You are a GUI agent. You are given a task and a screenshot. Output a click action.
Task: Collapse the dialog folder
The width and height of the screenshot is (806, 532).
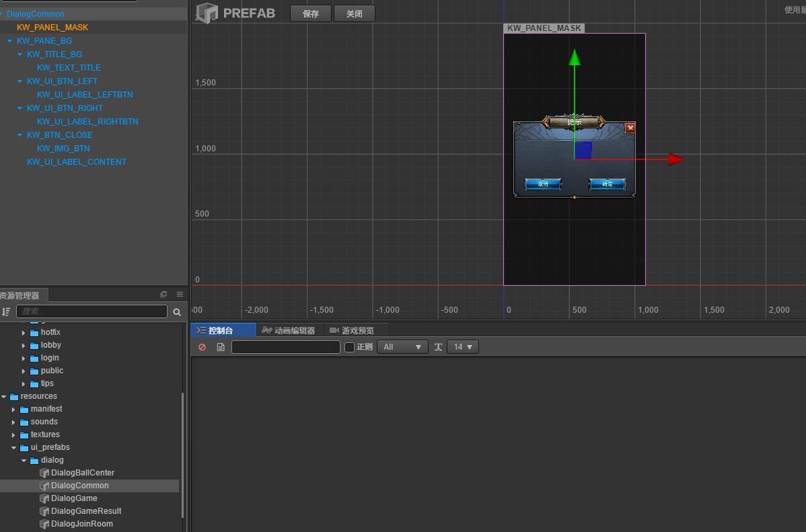(x=24, y=461)
